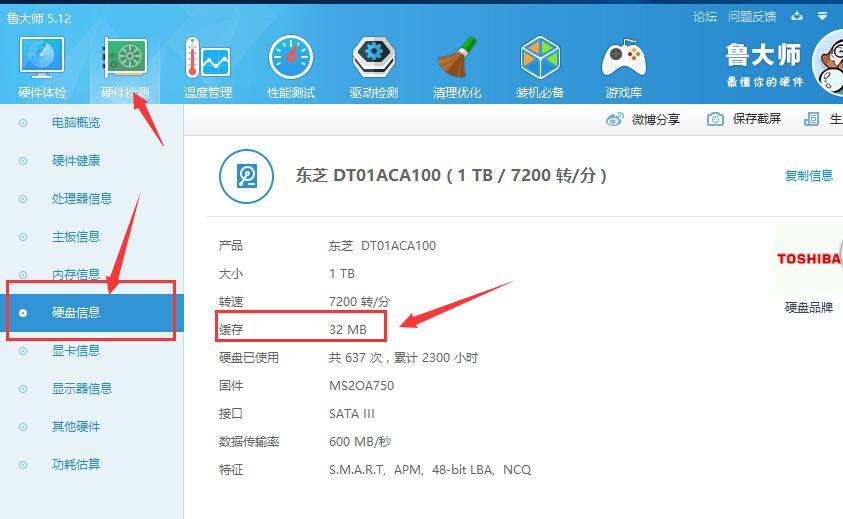
Task: Click the 保存截屏 camera icon
Action: click(x=715, y=119)
